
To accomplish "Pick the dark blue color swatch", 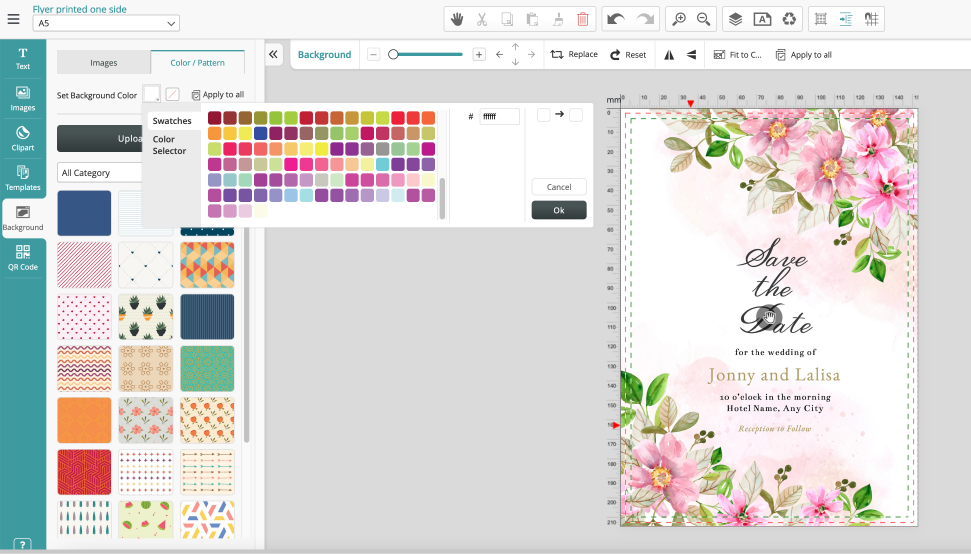I will pyautogui.click(x=260, y=133).
